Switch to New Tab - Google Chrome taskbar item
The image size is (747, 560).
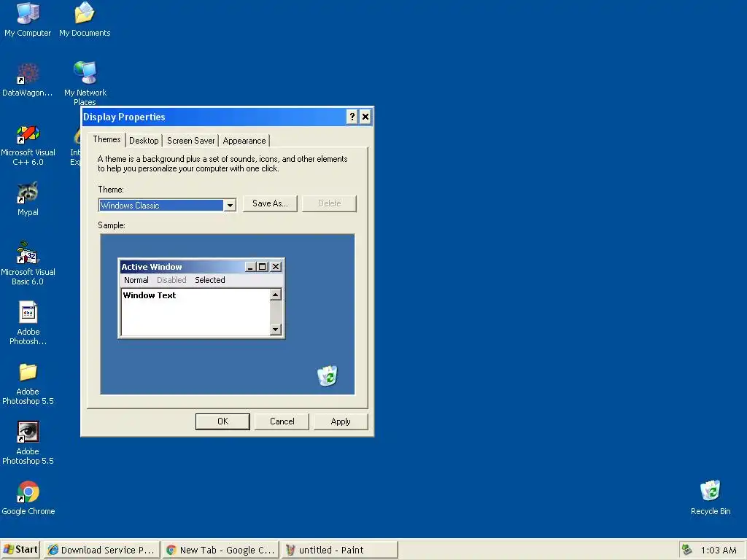[220, 550]
